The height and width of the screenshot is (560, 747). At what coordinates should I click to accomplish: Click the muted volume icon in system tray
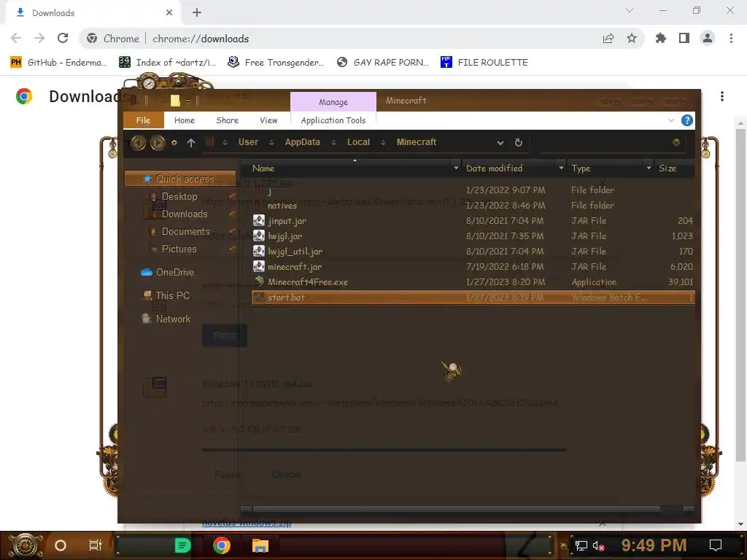599,545
